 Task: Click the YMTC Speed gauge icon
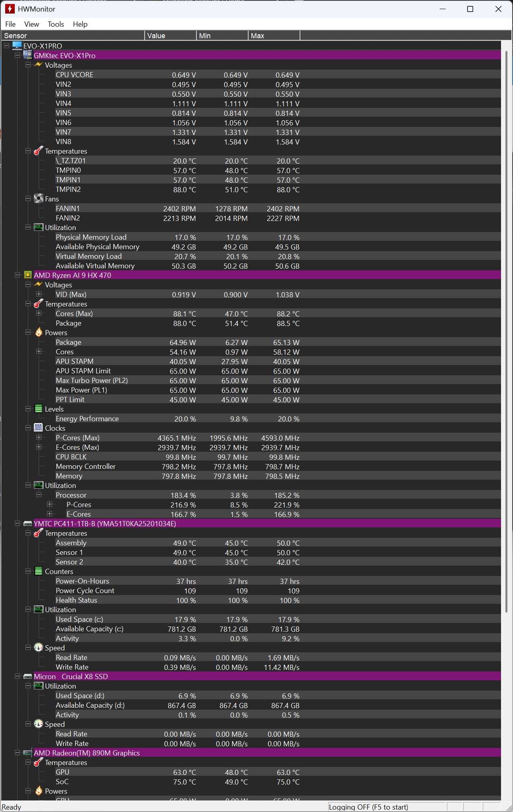(x=38, y=647)
